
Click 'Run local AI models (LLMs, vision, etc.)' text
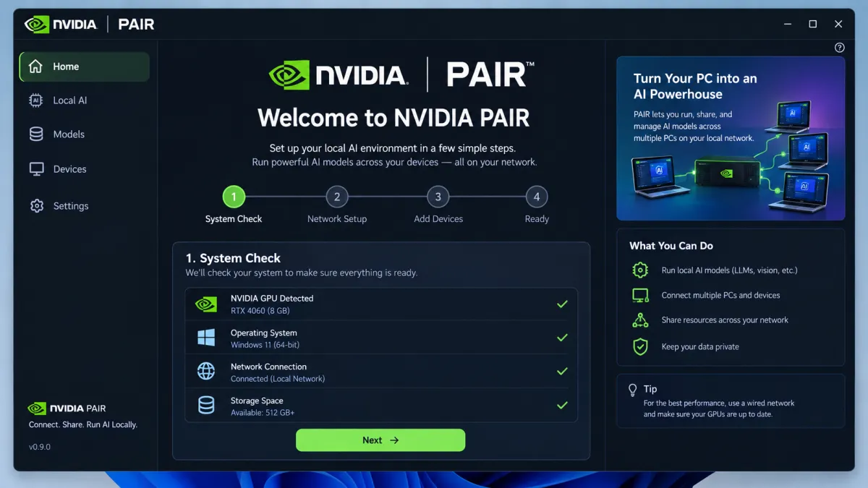click(729, 270)
